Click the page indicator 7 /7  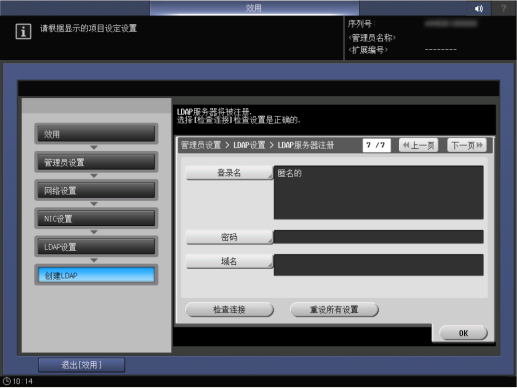coord(376,145)
